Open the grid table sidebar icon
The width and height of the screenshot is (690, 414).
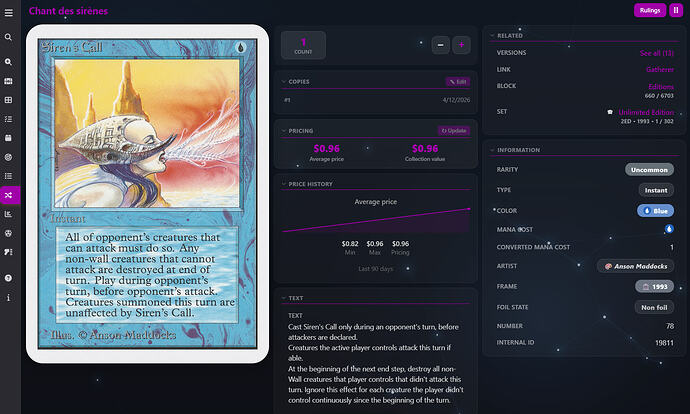8,100
